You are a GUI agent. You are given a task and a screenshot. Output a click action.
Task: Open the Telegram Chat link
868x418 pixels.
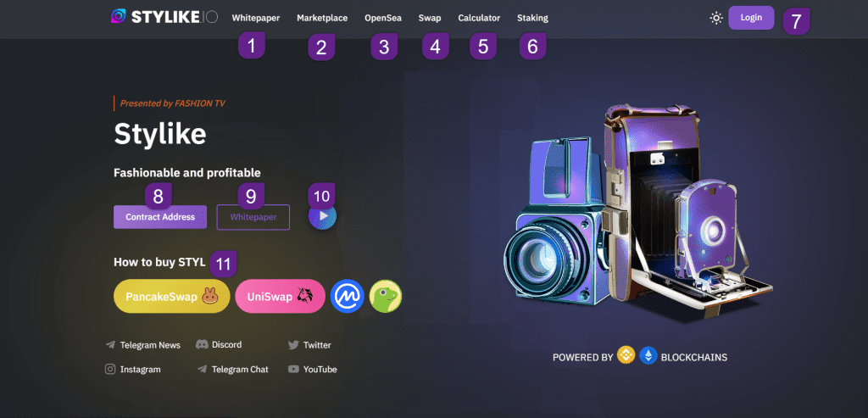[232, 370]
